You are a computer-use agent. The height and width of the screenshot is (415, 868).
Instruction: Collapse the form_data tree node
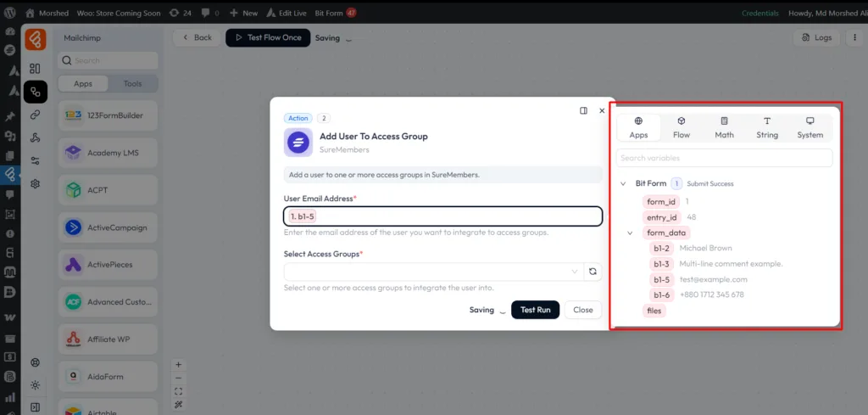630,233
